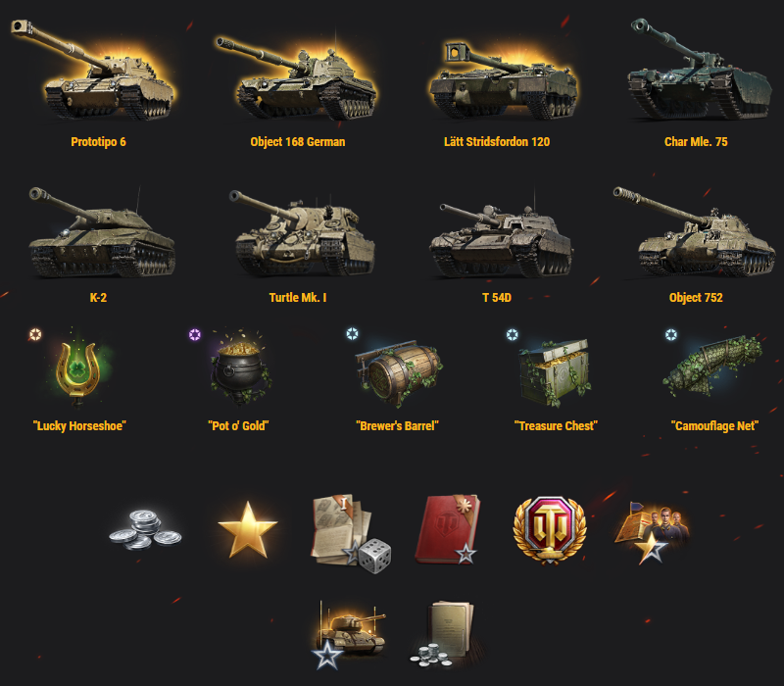Click the Turtle Mk. I name
This screenshot has width=784, height=686.
pos(298,298)
